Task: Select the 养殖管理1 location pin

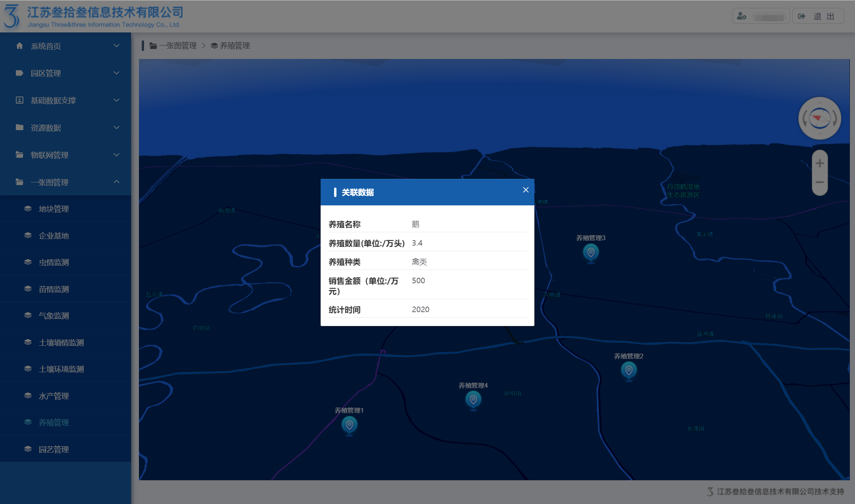Action: point(349,425)
